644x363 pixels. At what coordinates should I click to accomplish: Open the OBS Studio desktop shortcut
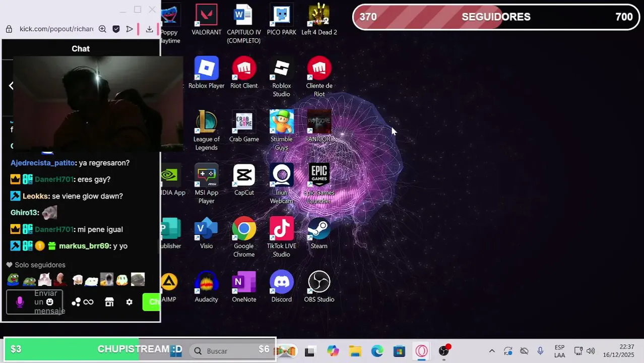pos(319,287)
